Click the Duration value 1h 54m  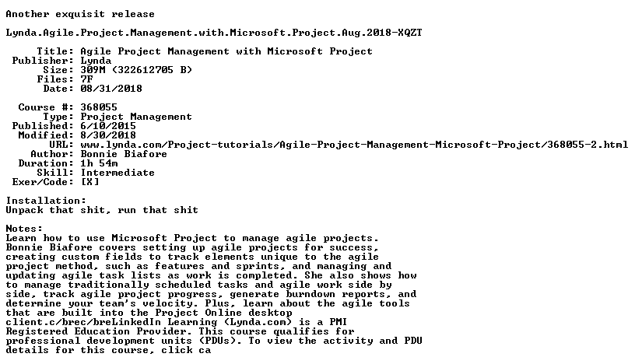[99, 163]
